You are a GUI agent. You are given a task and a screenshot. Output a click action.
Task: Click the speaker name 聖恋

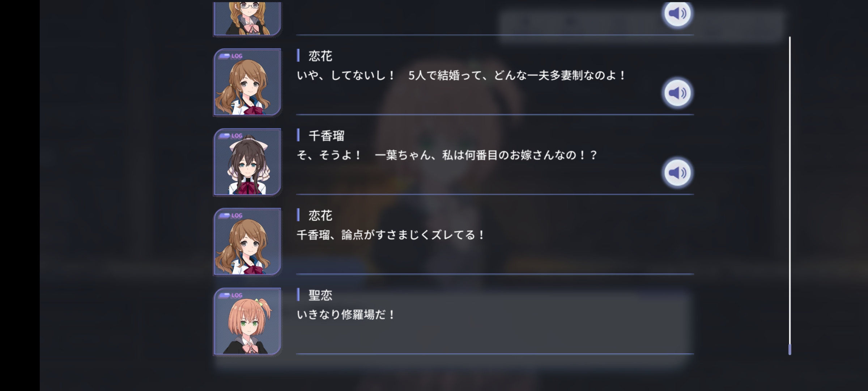point(320,295)
